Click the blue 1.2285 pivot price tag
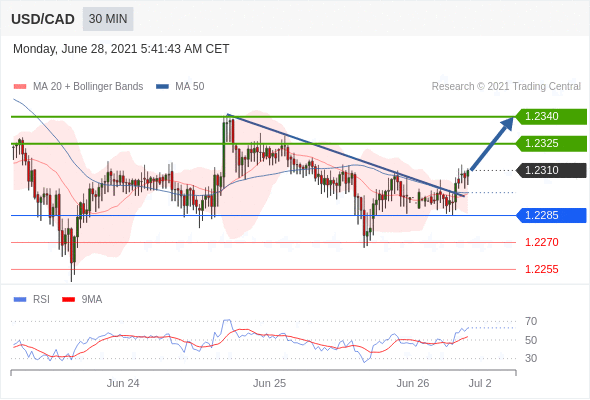The width and height of the screenshot is (590, 400). 551,216
